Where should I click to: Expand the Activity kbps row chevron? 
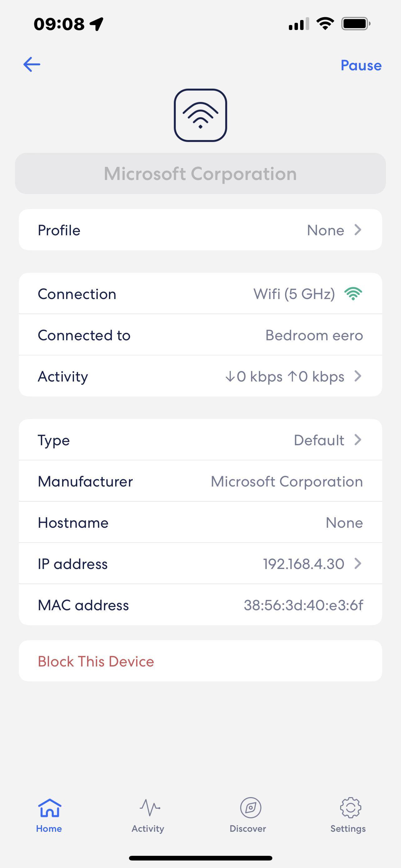(358, 376)
